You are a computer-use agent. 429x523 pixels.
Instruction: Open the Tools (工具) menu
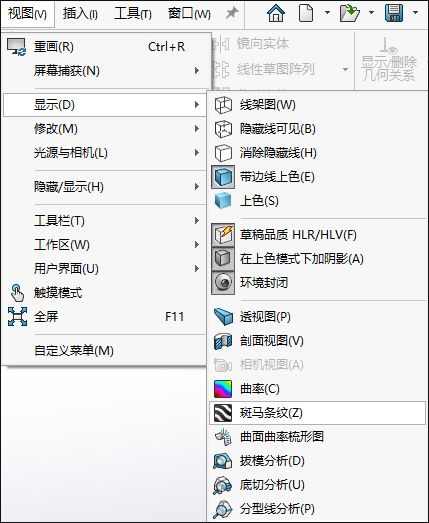click(133, 14)
